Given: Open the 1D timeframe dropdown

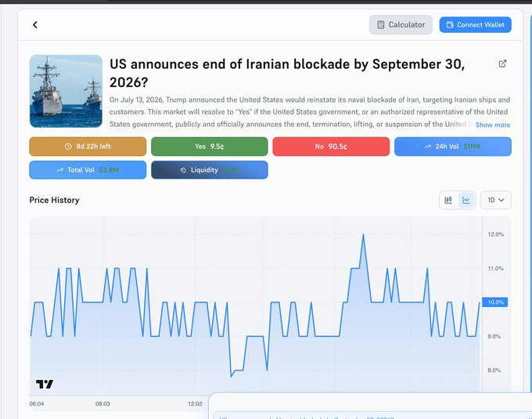Looking at the screenshot, I should [496, 200].
